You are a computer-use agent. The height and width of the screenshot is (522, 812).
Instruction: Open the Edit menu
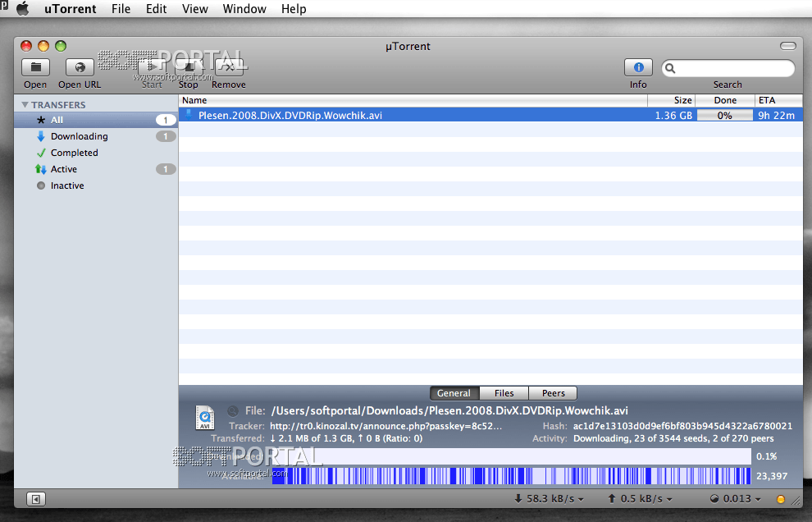(157, 9)
